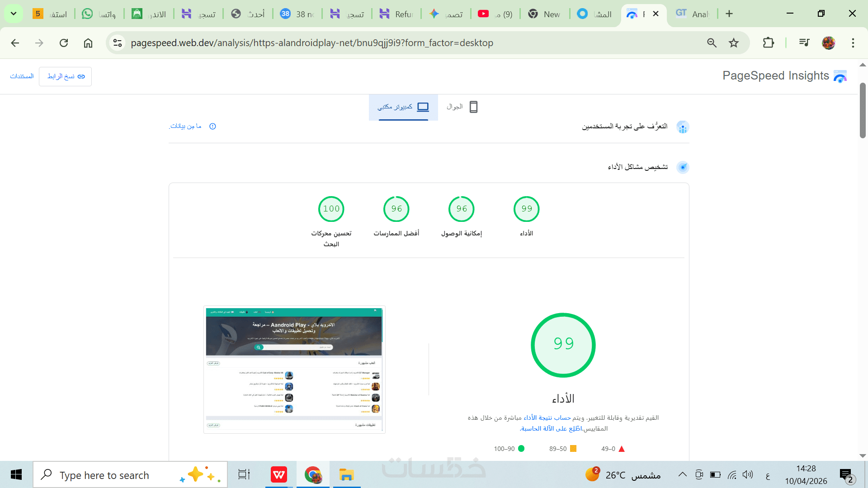This screenshot has height=488, width=868.
Task: Click the site information icon in address bar
Action: tap(118, 43)
